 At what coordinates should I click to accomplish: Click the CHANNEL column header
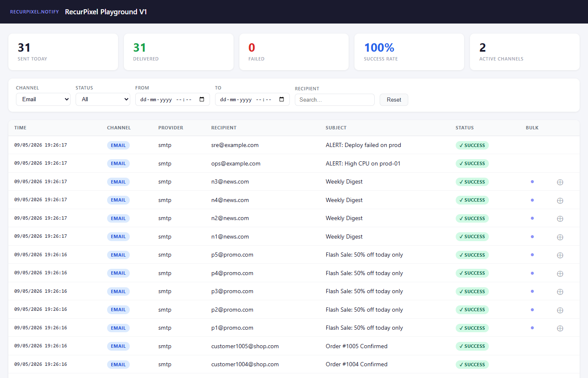119,128
